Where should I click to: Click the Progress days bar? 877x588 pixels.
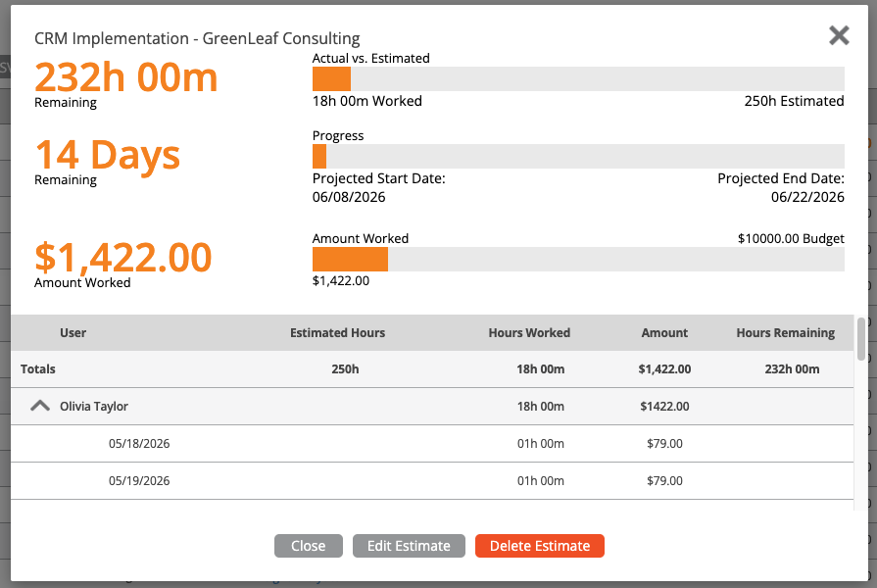pos(578,156)
